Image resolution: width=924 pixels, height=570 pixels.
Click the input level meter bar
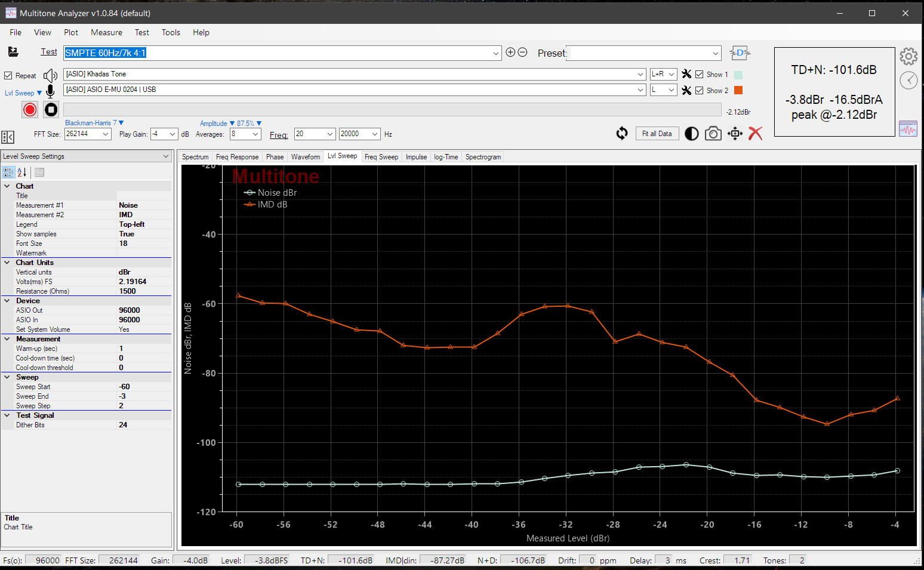point(392,109)
